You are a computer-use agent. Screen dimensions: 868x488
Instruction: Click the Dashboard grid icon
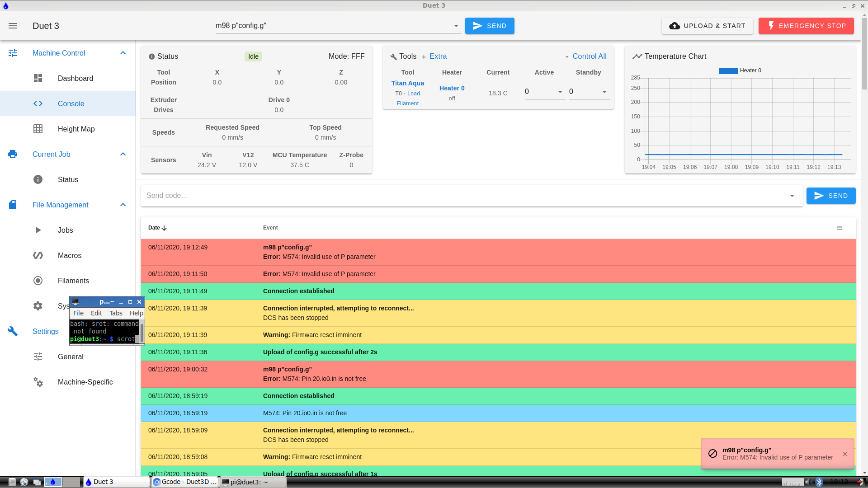click(38, 78)
